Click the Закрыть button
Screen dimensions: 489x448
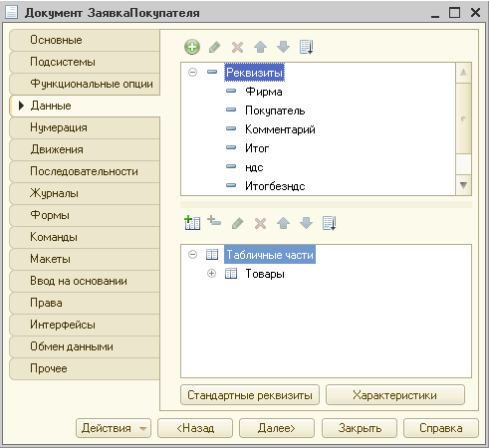(x=360, y=428)
